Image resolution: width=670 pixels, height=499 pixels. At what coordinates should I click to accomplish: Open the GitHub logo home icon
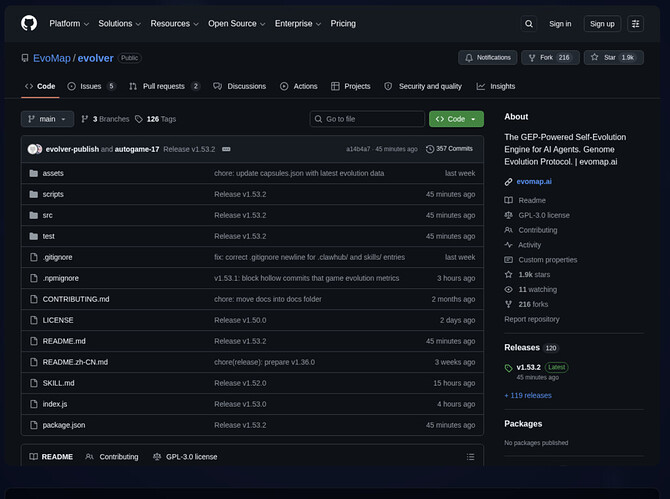29,23
